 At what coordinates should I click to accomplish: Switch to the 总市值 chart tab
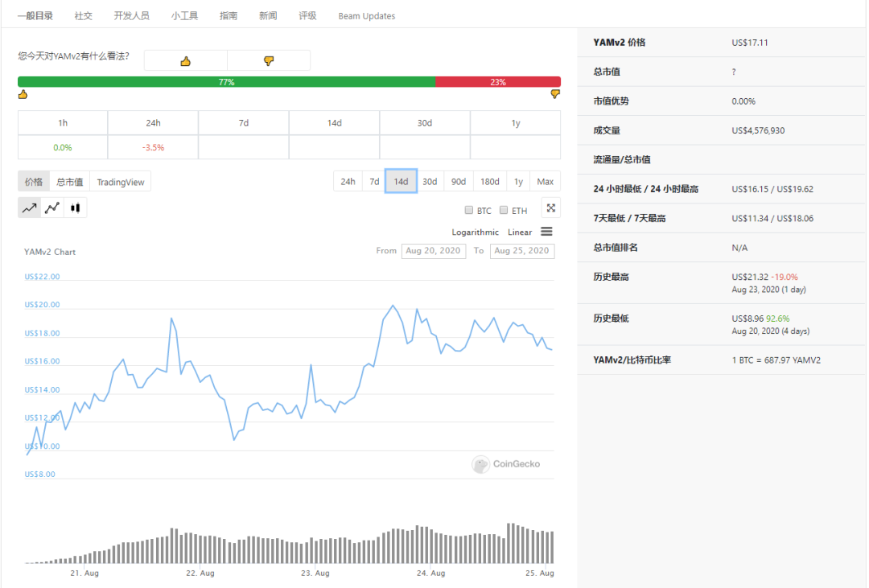pyautogui.click(x=70, y=182)
